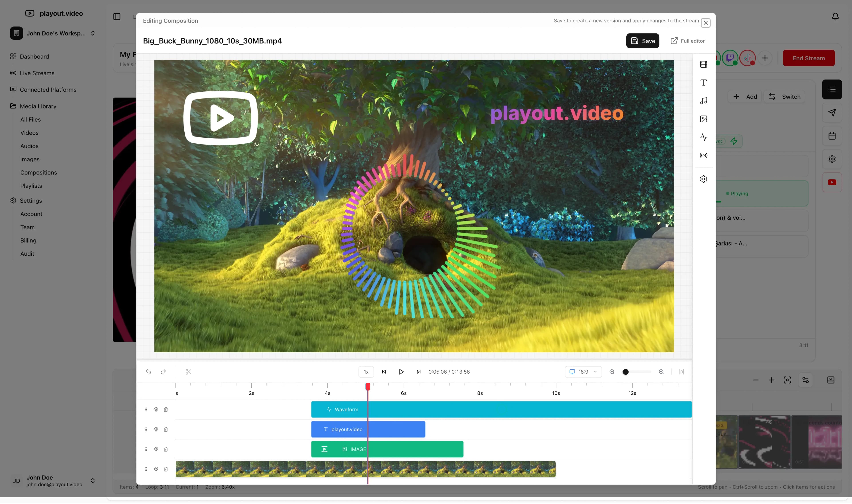Open the calendar scheduling icon on right sidebar
Screen dimensions: 852x504
[832, 135]
